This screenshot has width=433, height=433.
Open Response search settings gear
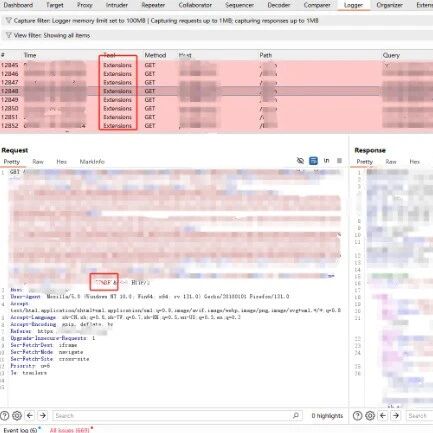pos(370,416)
